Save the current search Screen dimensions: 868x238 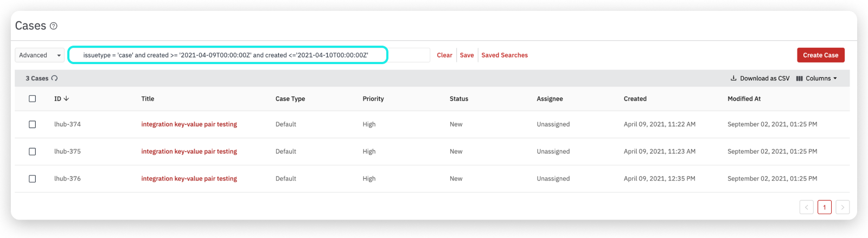tap(467, 55)
